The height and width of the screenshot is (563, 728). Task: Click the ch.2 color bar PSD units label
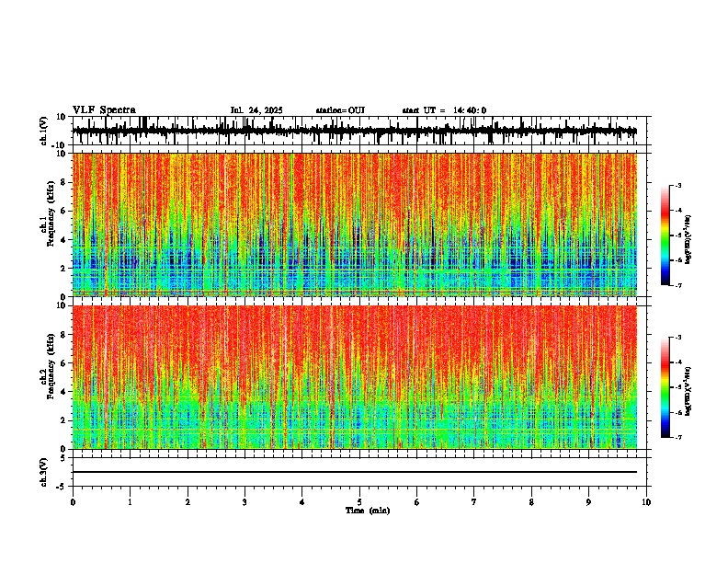click(x=688, y=391)
